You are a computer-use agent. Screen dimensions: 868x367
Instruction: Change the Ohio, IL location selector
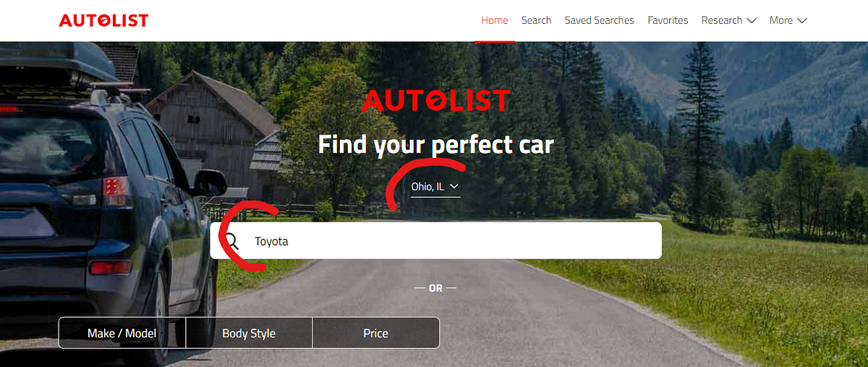click(x=435, y=187)
